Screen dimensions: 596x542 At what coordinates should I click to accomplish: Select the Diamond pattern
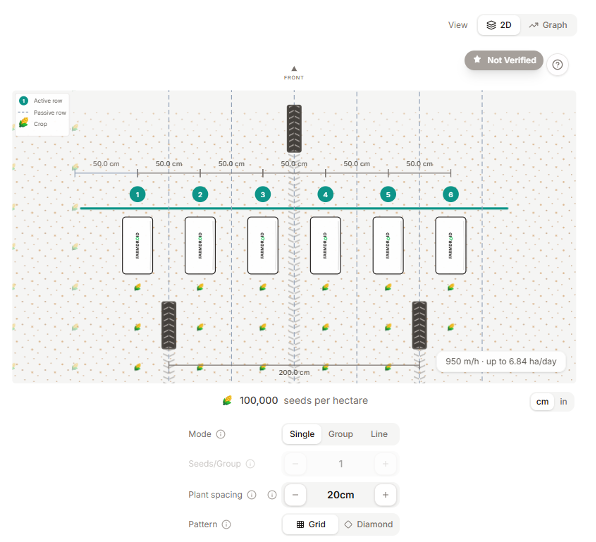coord(368,525)
